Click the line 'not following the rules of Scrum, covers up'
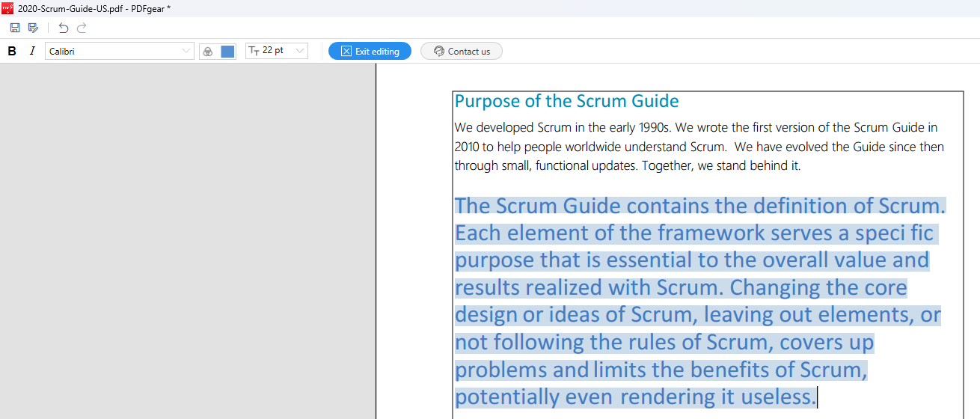Image resolution: width=980 pixels, height=419 pixels. coord(664,342)
